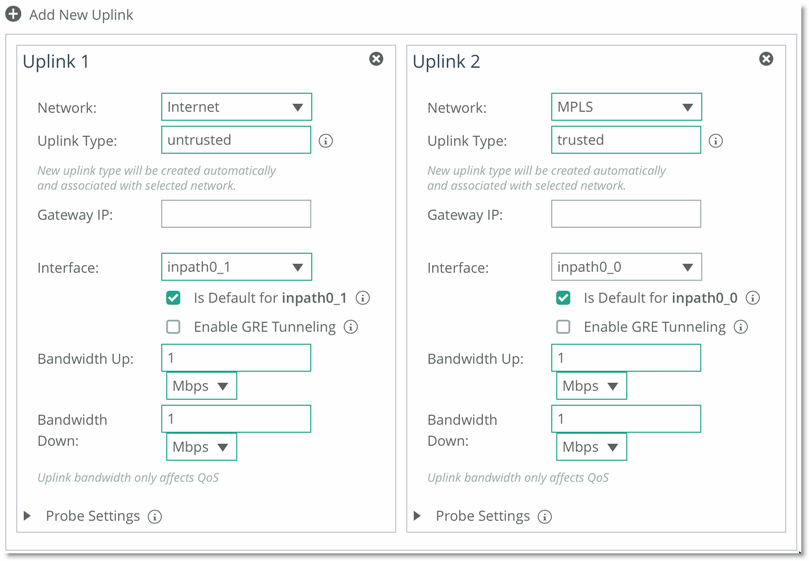The image size is (809, 561).
Task: Click the plus icon to add new uplink
Action: coord(13,14)
